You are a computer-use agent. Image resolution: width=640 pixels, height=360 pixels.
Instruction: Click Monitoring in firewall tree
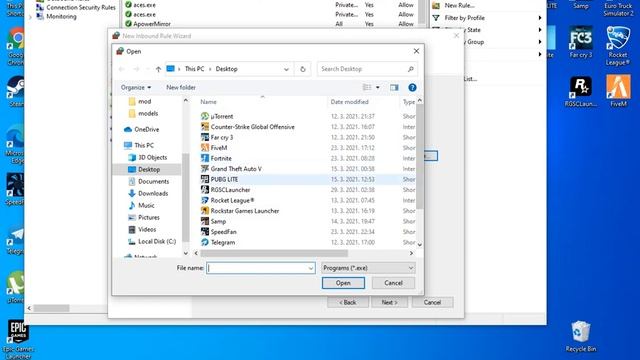point(57,17)
